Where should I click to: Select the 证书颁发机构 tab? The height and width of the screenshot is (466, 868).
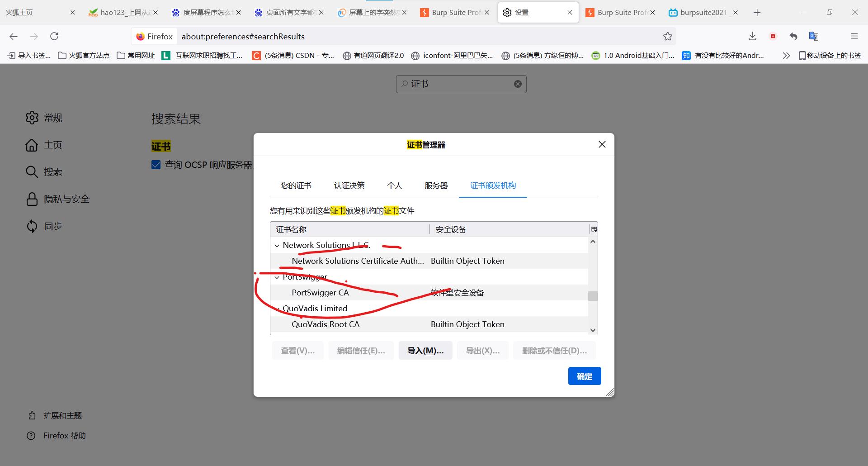click(x=493, y=185)
